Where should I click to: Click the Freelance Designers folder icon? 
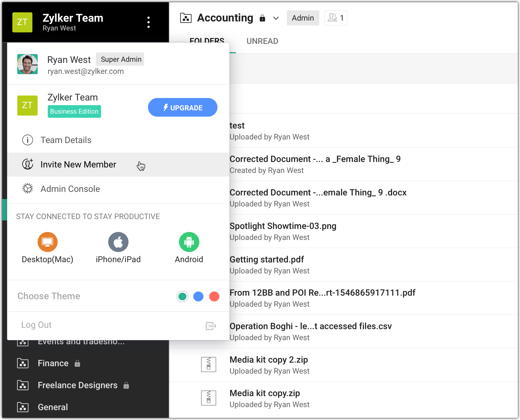tap(23, 385)
